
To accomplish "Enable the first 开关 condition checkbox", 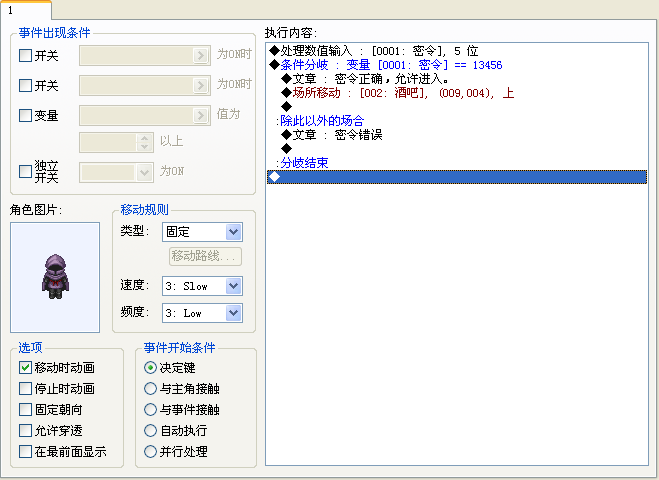I will coord(25,55).
